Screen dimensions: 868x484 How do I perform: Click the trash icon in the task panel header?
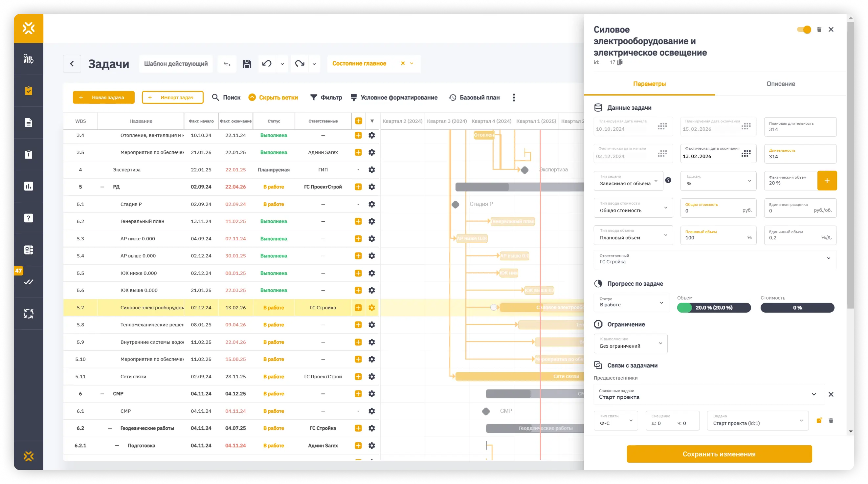point(819,29)
